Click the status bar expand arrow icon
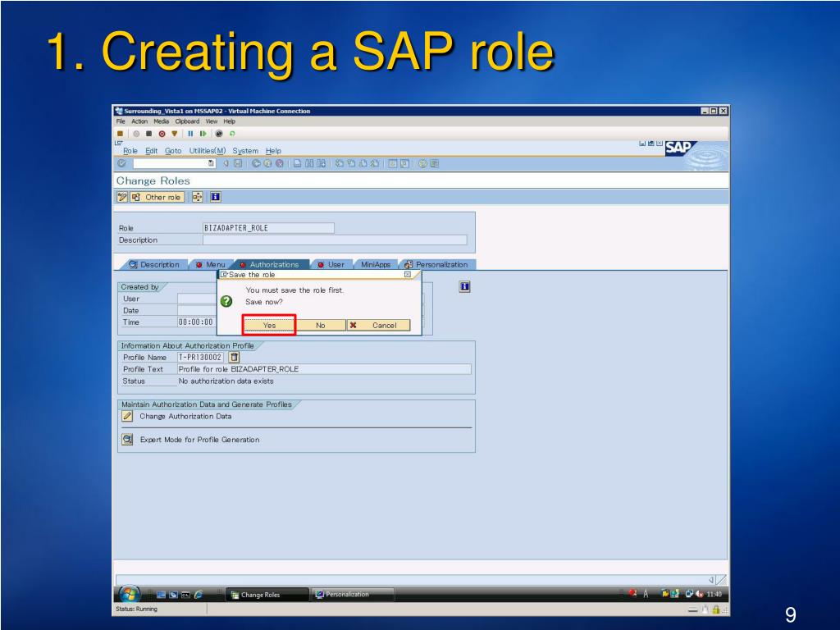Screen dimensions: 840x630 point(711,580)
